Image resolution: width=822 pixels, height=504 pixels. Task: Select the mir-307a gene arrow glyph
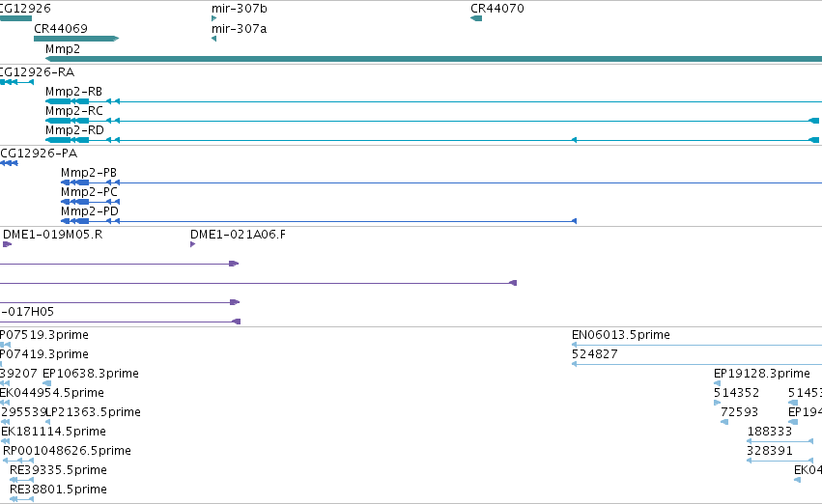coord(213,39)
